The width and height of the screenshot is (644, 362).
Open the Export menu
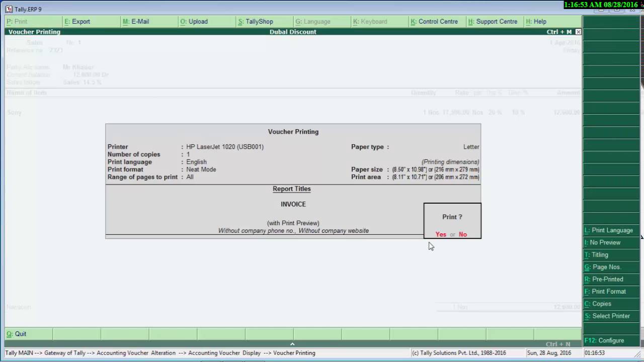(x=92, y=22)
